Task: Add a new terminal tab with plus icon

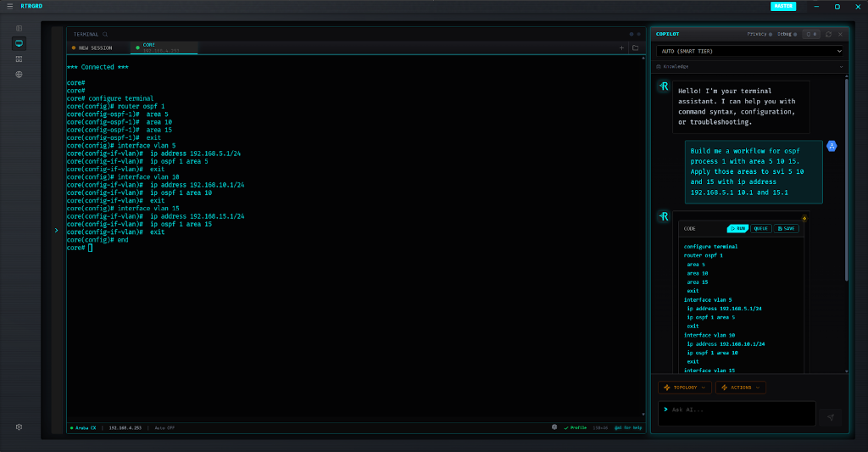Action: pyautogui.click(x=621, y=48)
